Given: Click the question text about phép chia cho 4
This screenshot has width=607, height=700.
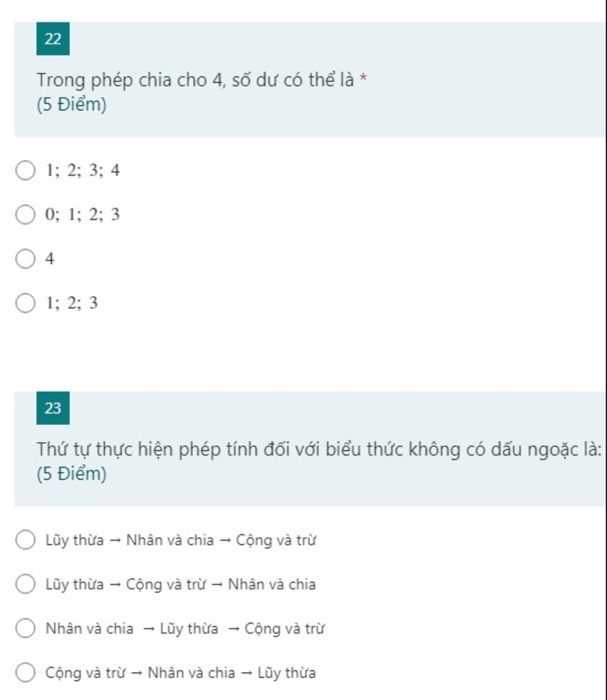Looking at the screenshot, I should pyautogui.click(x=195, y=81).
